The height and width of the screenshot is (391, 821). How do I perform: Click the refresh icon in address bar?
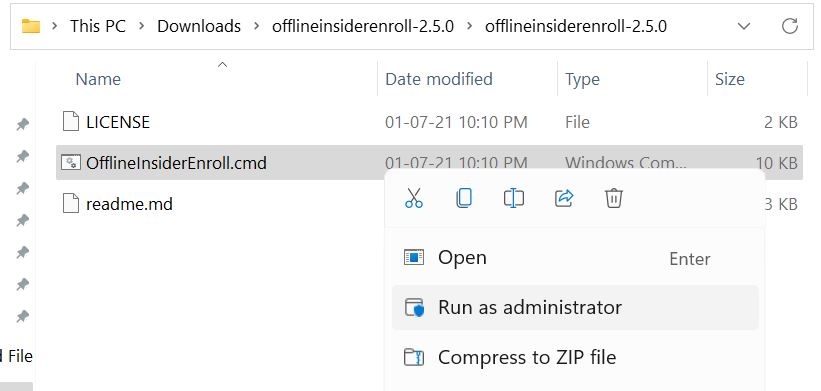click(x=789, y=26)
